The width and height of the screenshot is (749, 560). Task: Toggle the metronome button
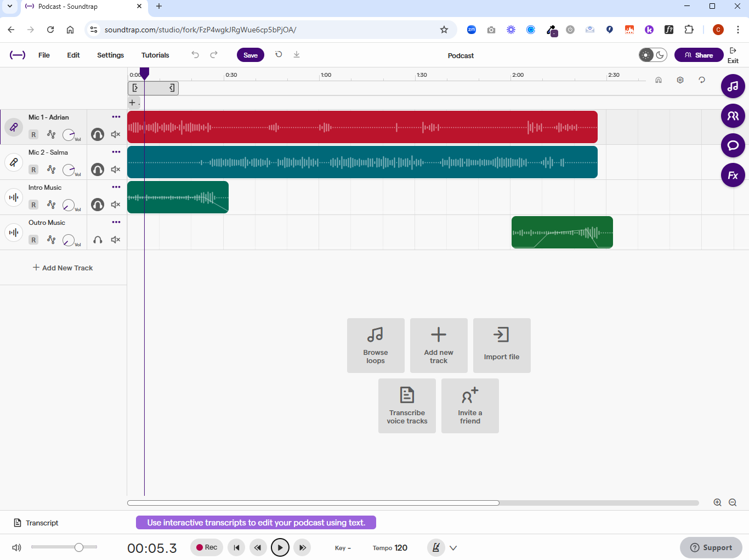pos(436,547)
